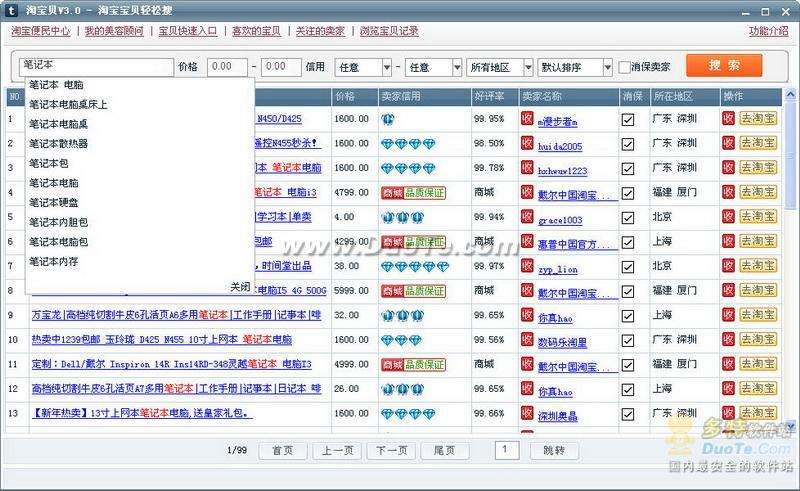This screenshot has height=491, width=800.
Task: Toggle the 消保 checkbox in row 12
Action: (x=628, y=389)
